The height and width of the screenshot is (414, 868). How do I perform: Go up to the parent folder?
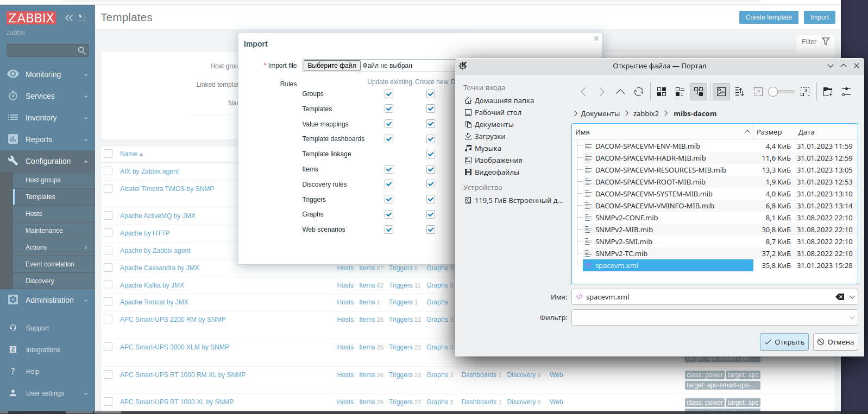620,92
